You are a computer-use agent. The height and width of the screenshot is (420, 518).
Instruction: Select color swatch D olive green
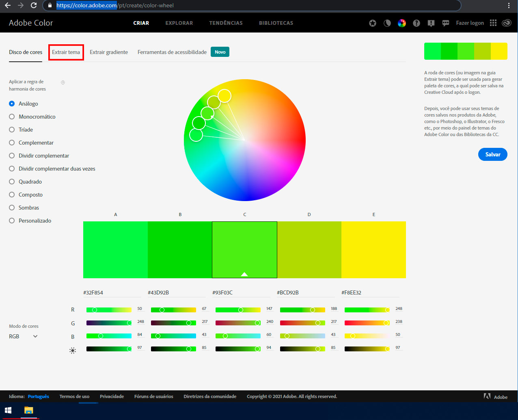coord(309,250)
